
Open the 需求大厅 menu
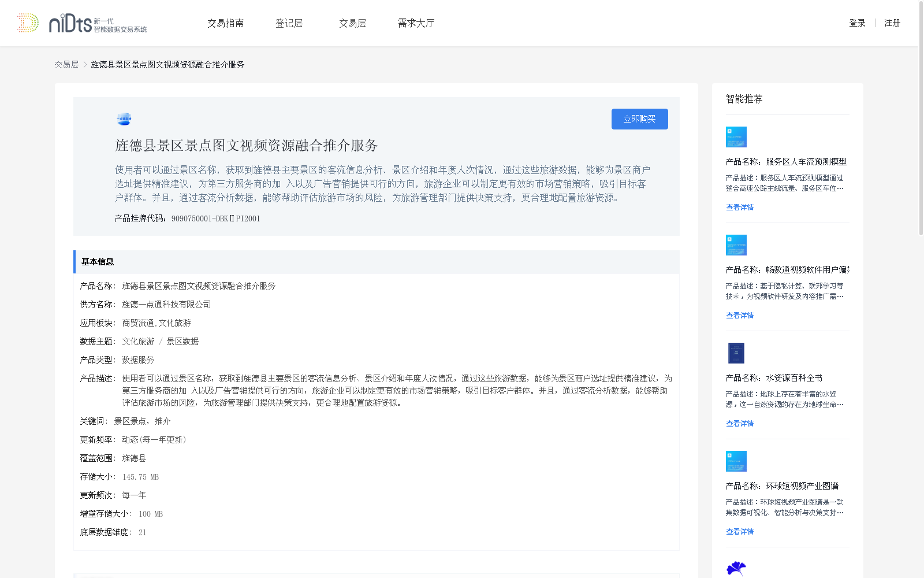point(416,23)
